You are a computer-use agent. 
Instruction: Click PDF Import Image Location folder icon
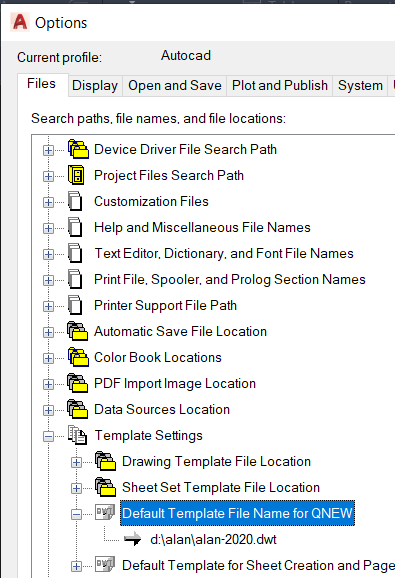point(77,383)
